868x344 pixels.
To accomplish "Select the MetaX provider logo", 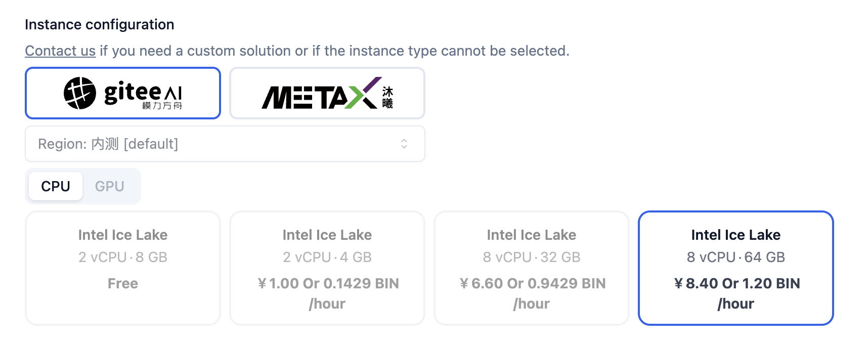I will point(327,93).
